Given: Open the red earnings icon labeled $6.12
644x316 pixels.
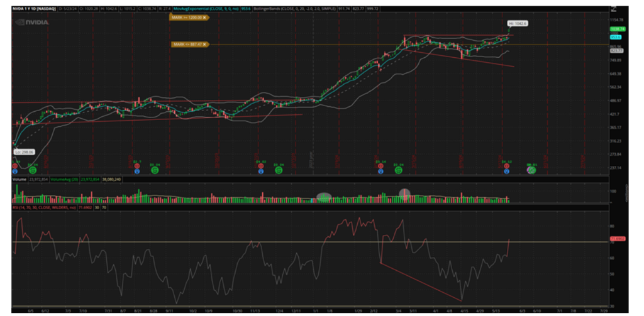Looking at the screenshot, I should coord(506,166).
